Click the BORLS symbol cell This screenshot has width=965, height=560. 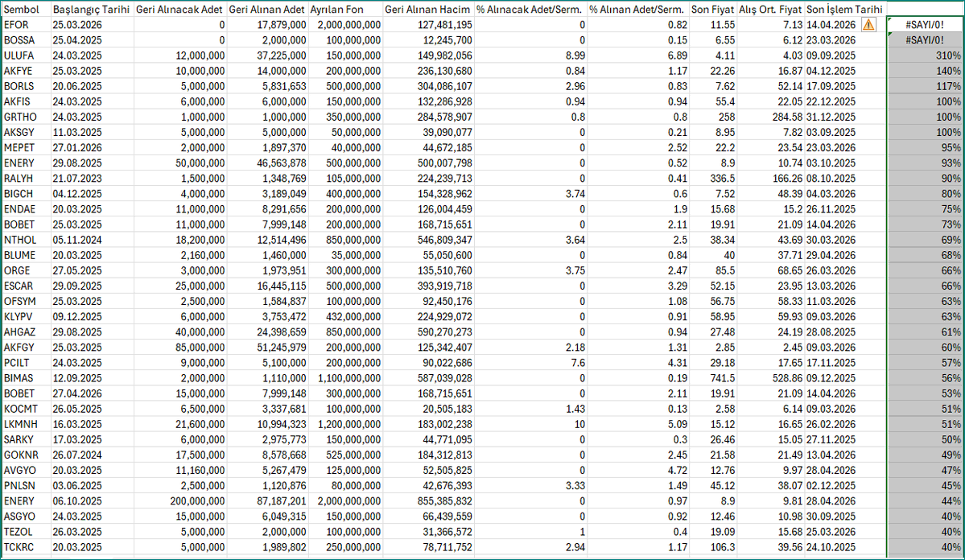(25, 86)
